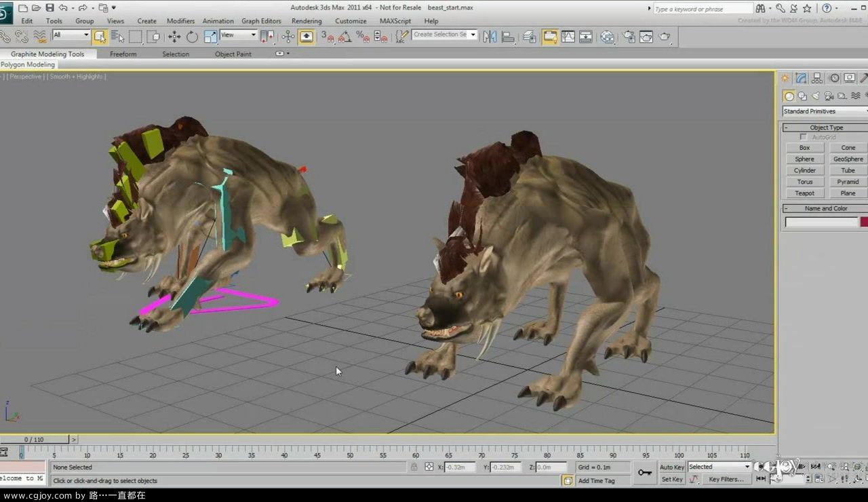Image resolution: width=868 pixels, height=502 pixels.
Task: Click the Save File icon
Action: pyautogui.click(x=50, y=8)
